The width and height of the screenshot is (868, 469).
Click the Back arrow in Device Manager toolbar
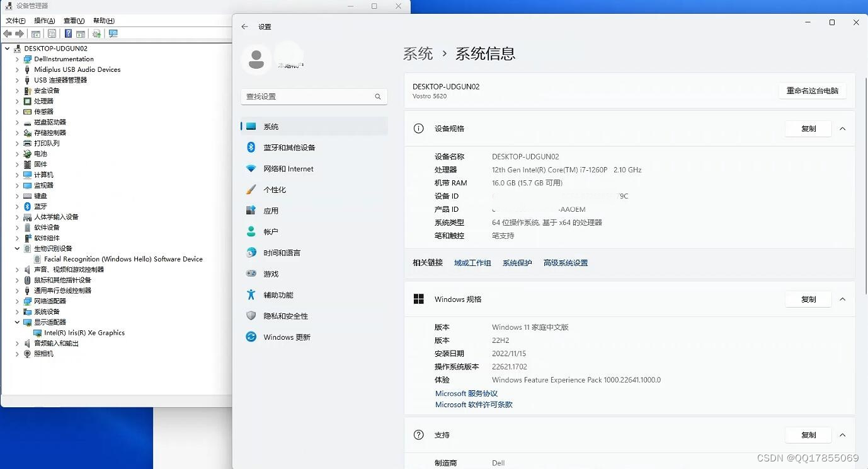click(x=8, y=33)
